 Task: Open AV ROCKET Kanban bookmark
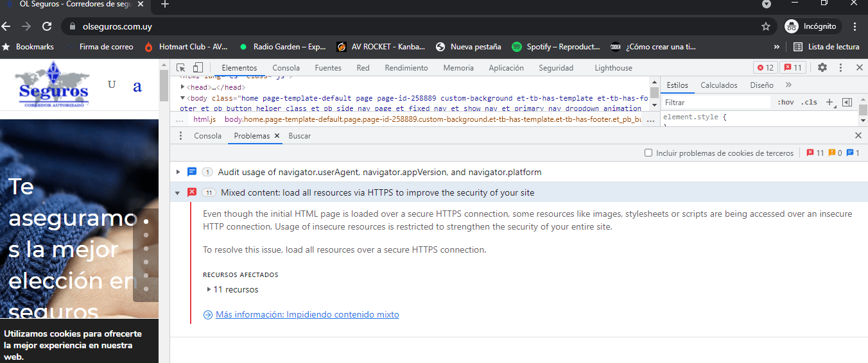point(381,47)
